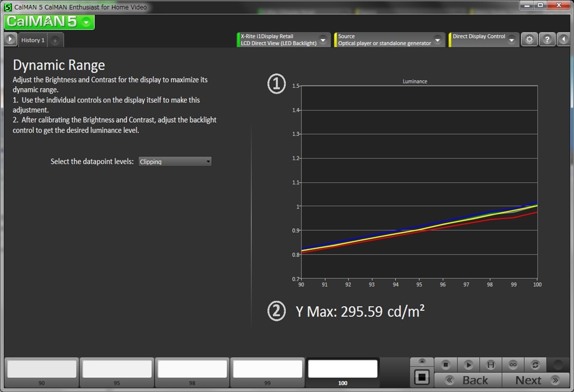
Task: Click the Dynamic Range heading
Action: pos(59,65)
